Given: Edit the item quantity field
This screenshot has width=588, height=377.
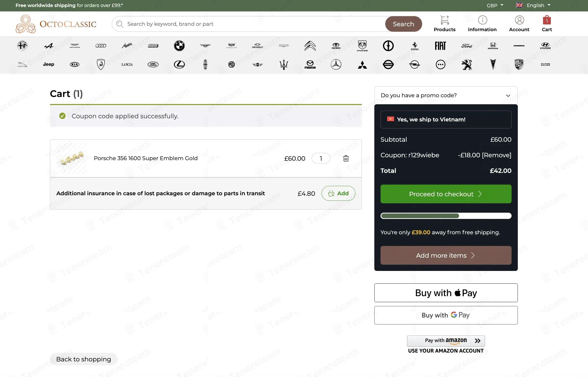Looking at the screenshot, I should tap(321, 158).
